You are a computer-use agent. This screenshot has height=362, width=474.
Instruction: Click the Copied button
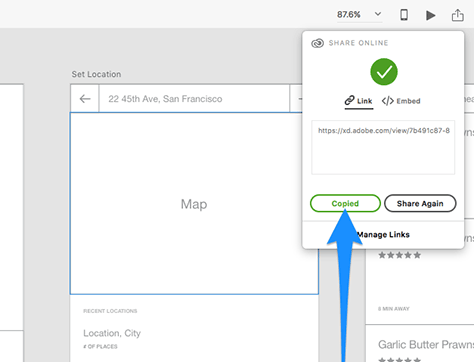pyautogui.click(x=345, y=203)
